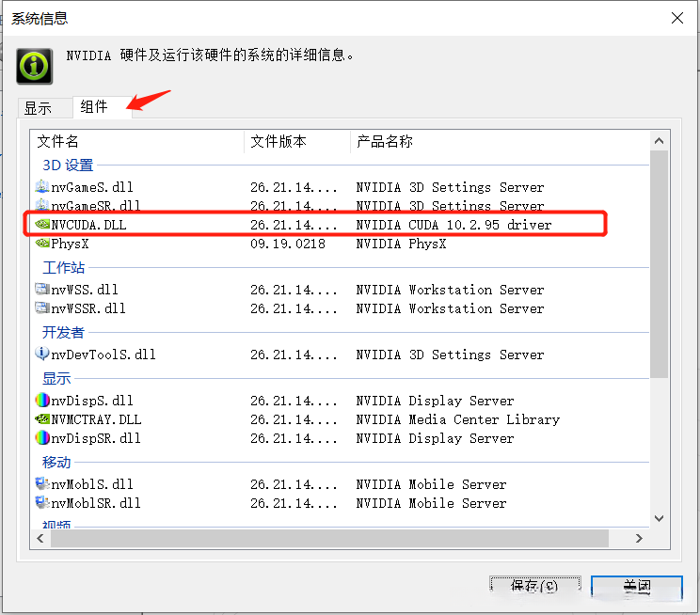
Task: Select the nvGameSR.dll file name
Action: click(x=96, y=206)
